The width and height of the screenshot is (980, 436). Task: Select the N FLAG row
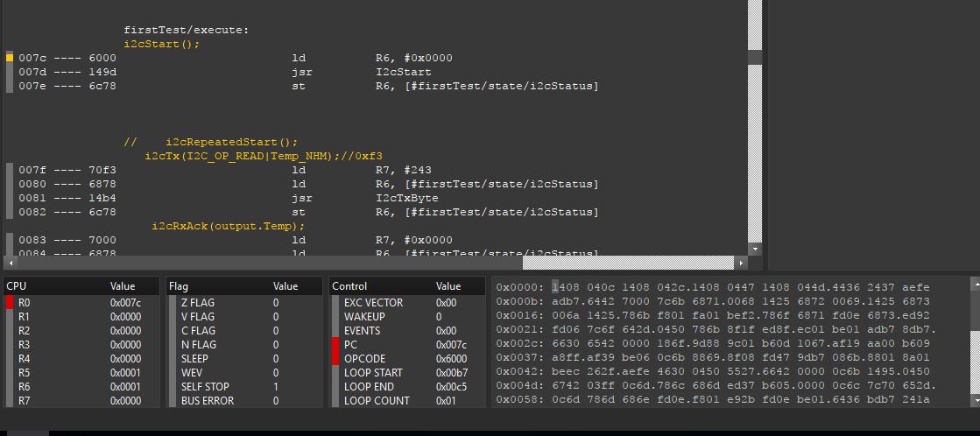pos(244,345)
